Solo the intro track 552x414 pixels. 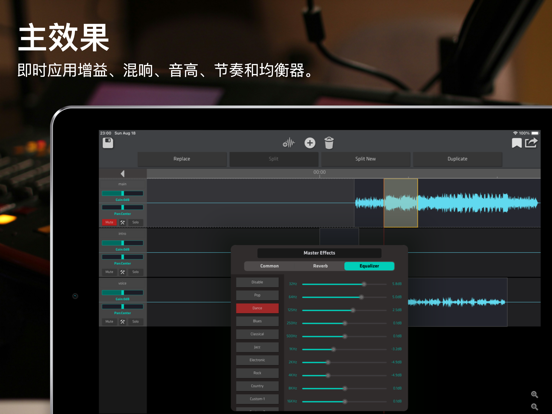pos(136,272)
